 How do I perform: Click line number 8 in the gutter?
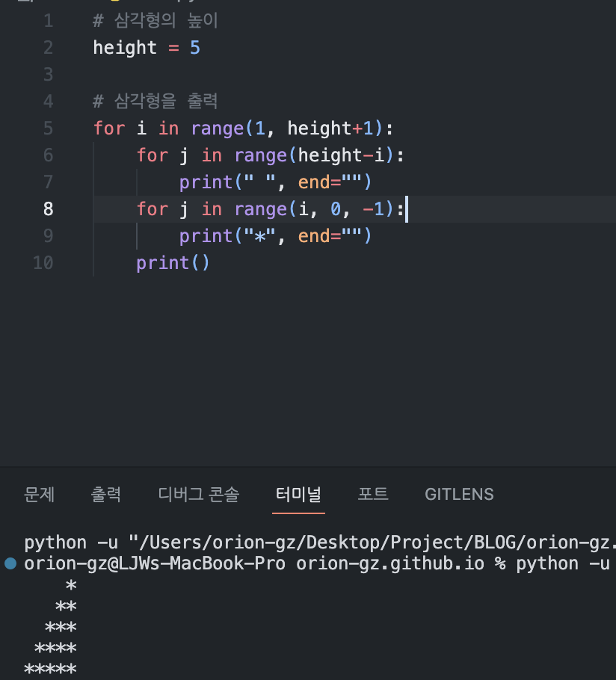click(48, 209)
